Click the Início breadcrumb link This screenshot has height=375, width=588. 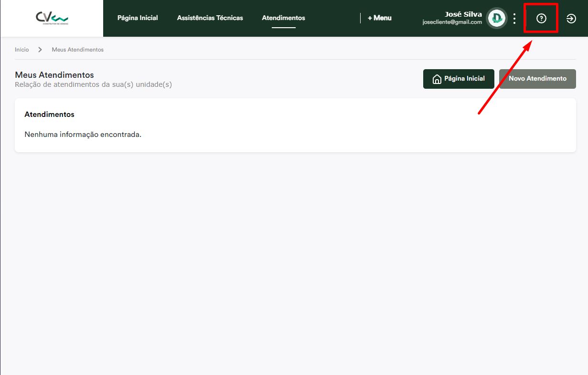point(22,50)
